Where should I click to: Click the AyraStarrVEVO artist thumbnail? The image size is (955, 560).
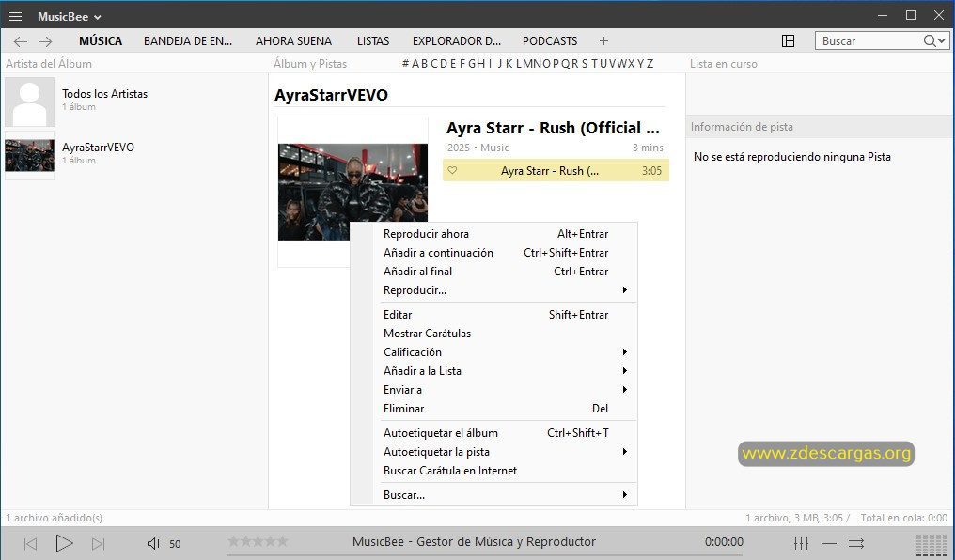pos(29,155)
